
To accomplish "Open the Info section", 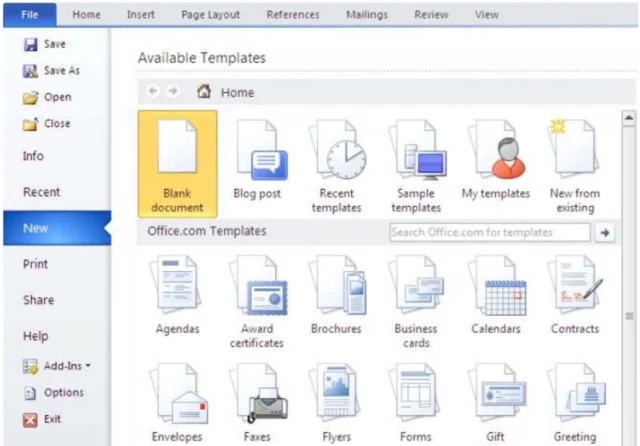I will [x=33, y=156].
